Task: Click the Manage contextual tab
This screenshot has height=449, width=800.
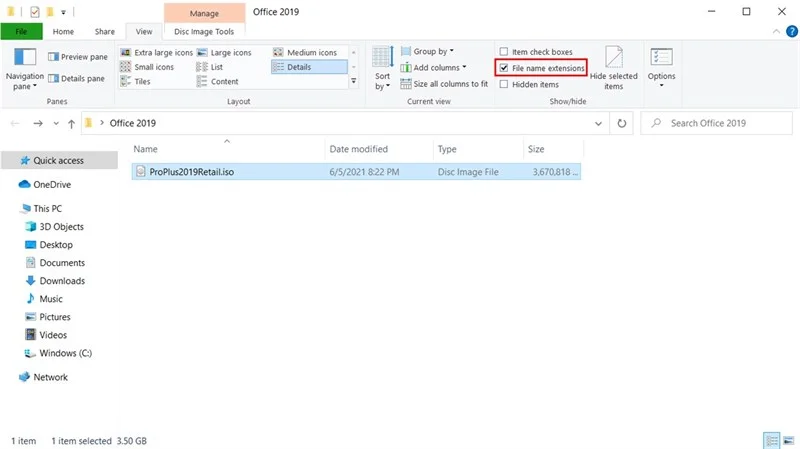Action: tap(204, 13)
